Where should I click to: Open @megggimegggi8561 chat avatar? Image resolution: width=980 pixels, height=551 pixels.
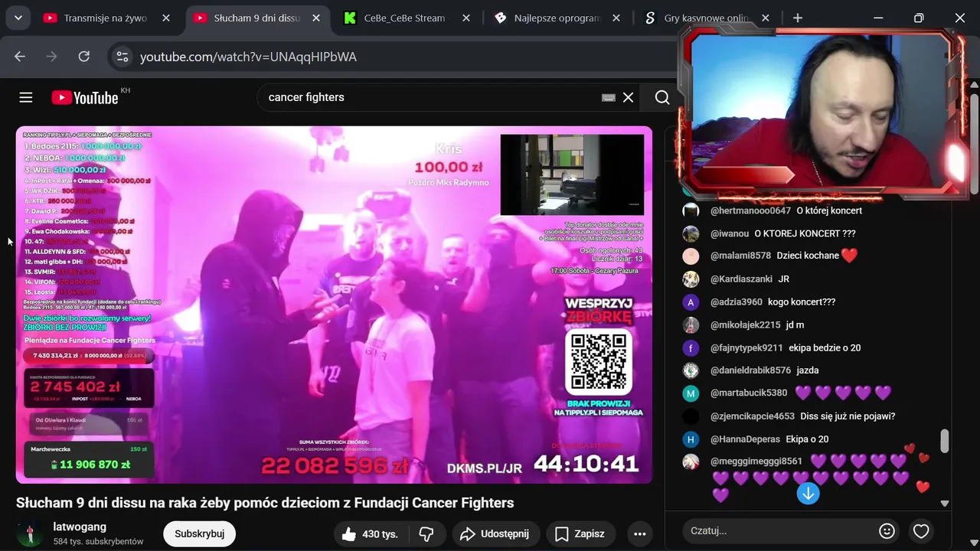coord(691,461)
